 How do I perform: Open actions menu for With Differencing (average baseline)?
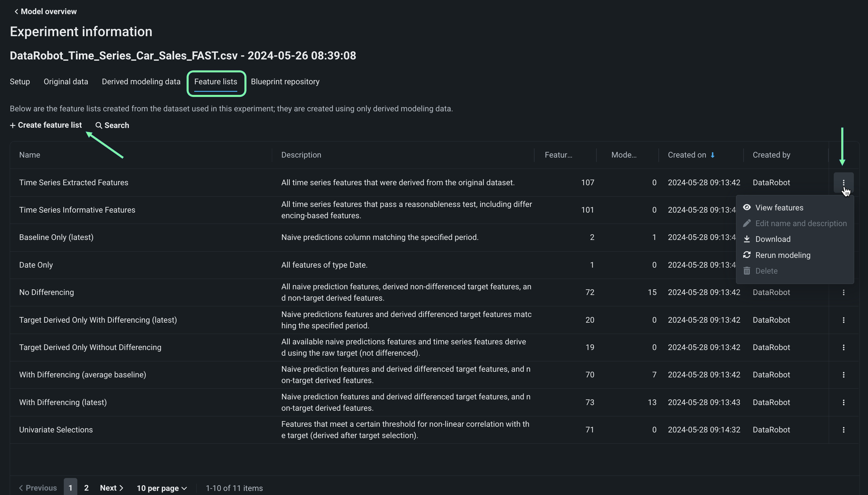[x=843, y=375]
